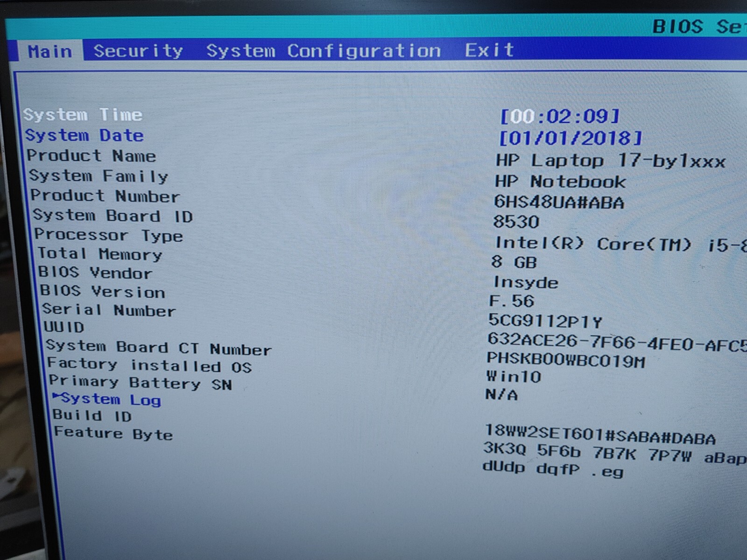Click the Feature Byte label
Viewport: 747px width, 560px height.
113,434
